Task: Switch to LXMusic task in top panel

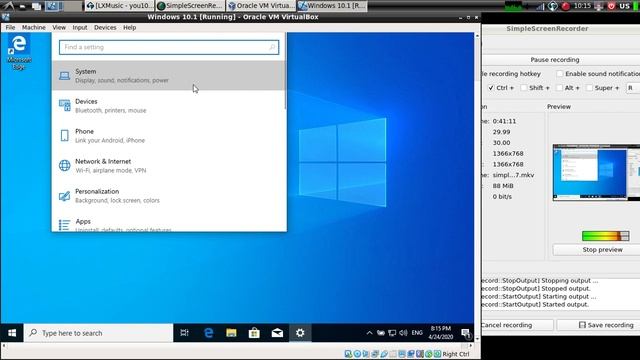Action: click(120, 6)
